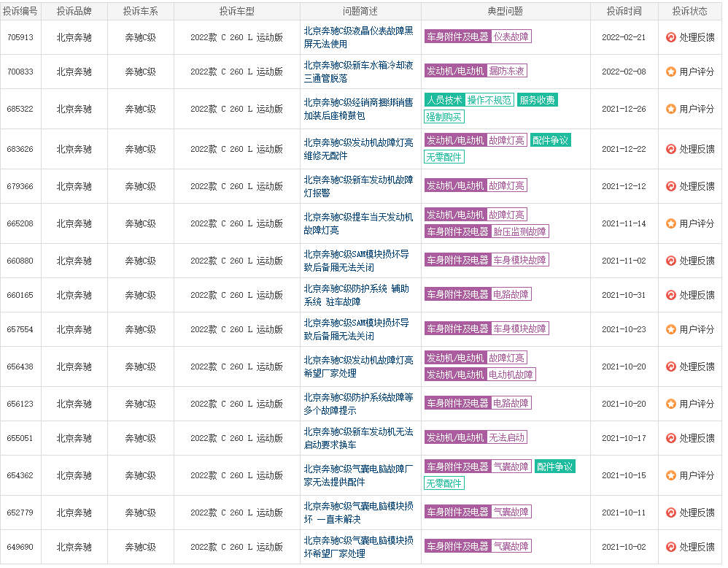Click the 用户评分 star icon in row 656123

click(670, 404)
